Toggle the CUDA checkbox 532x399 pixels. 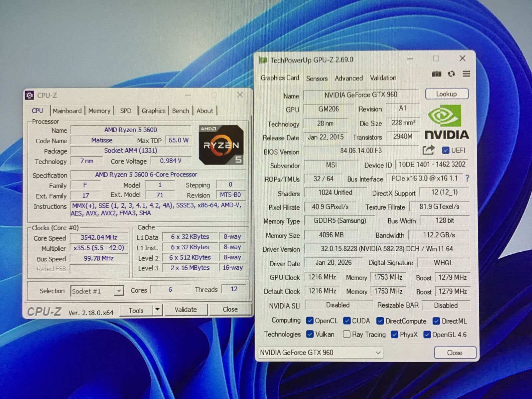[347, 321]
